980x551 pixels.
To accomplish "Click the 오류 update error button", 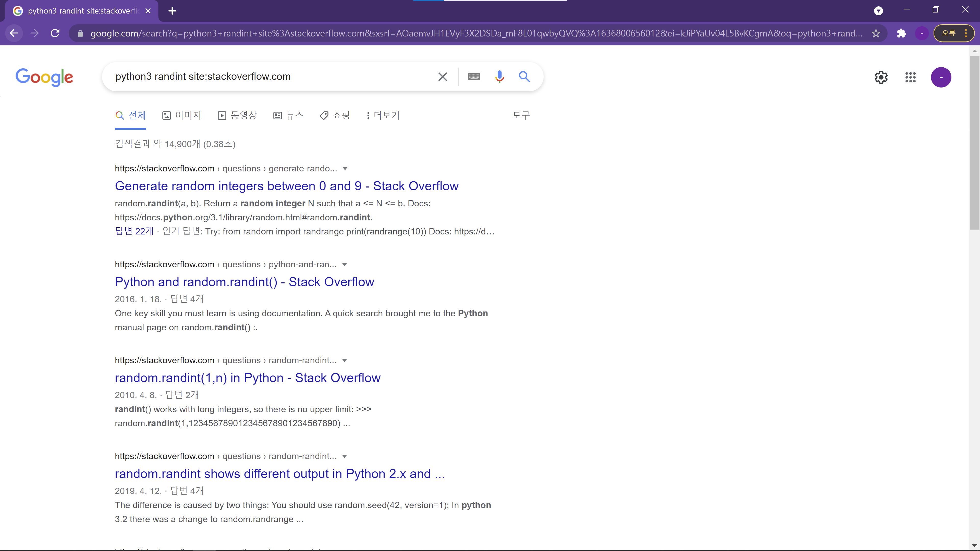I will [x=954, y=33].
